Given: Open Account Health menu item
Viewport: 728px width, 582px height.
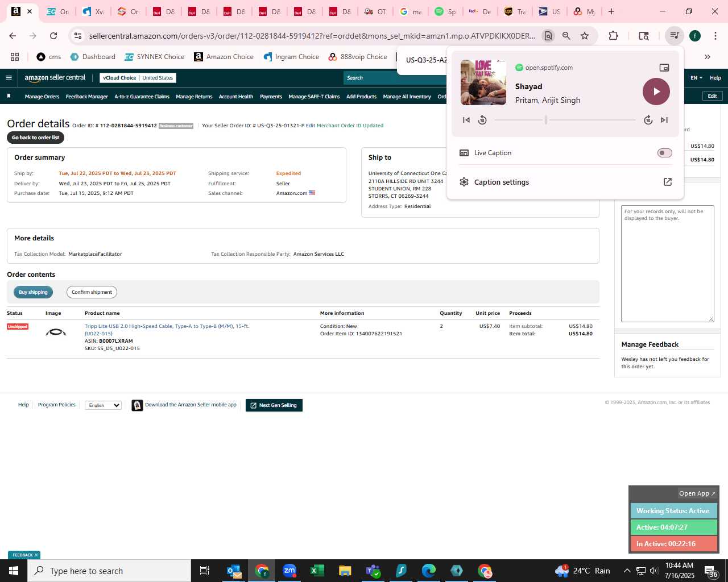Looking at the screenshot, I should [x=236, y=97].
